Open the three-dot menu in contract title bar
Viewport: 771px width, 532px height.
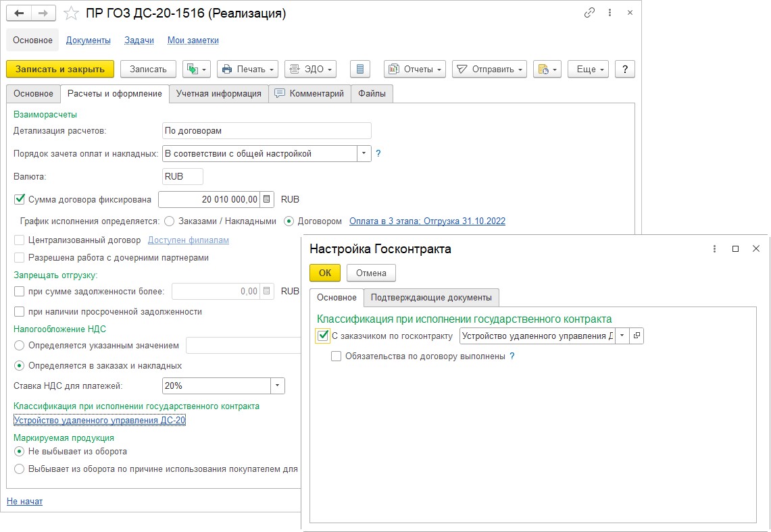pos(610,13)
